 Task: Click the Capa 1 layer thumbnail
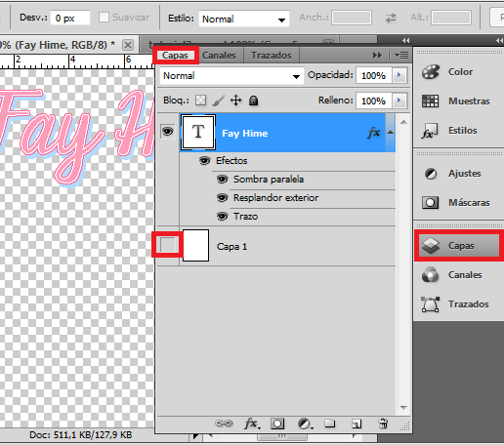point(195,245)
